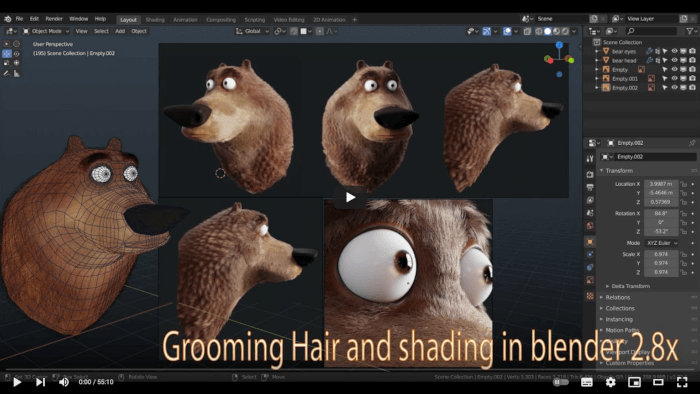Open the Render menu
The image size is (700, 394).
(x=54, y=19)
